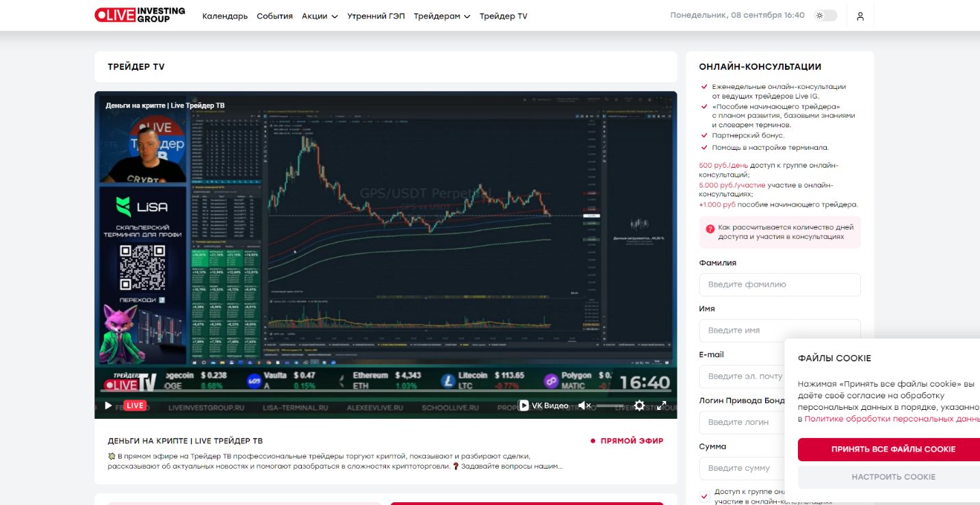
Task: Open the Утренний ГЭП page
Action: coord(376,16)
